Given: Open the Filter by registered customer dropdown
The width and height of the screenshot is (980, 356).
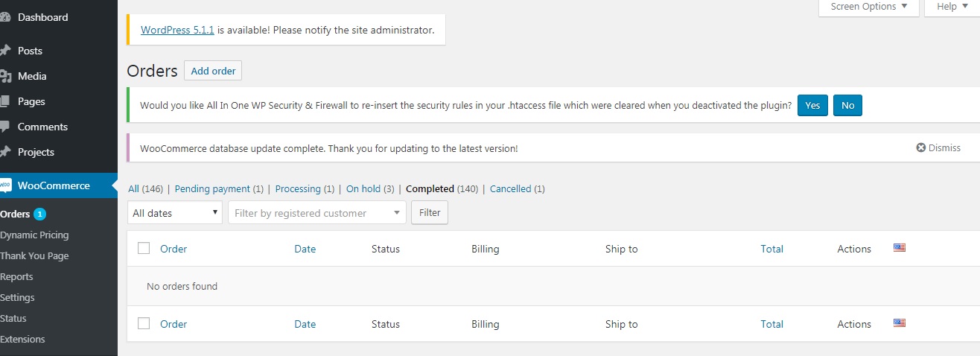Looking at the screenshot, I should (x=317, y=213).
